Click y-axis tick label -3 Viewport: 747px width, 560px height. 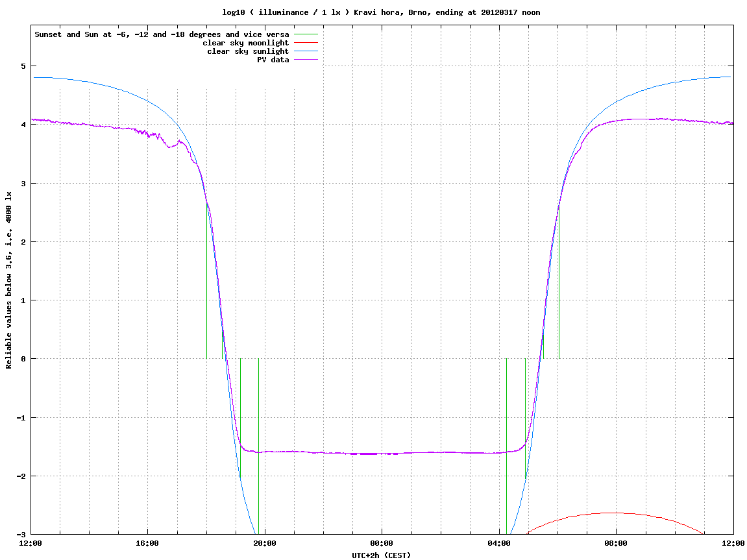point(21,535)
